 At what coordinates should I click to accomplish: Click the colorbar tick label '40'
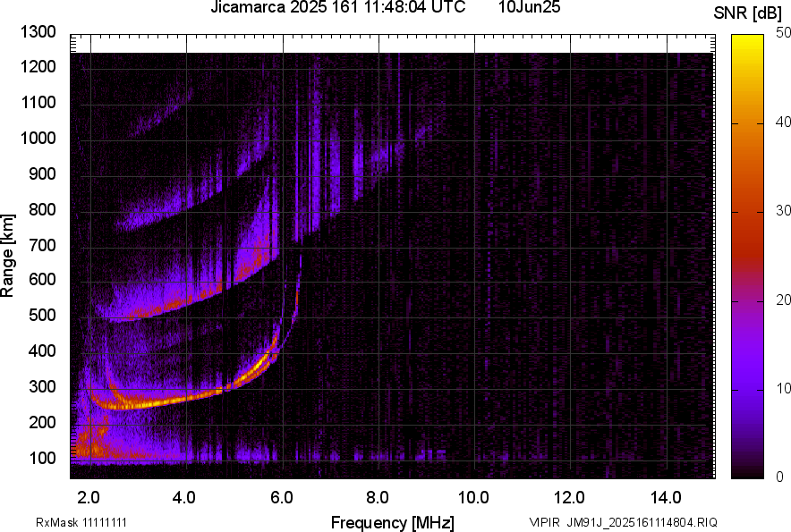click(x=783, y=122)
